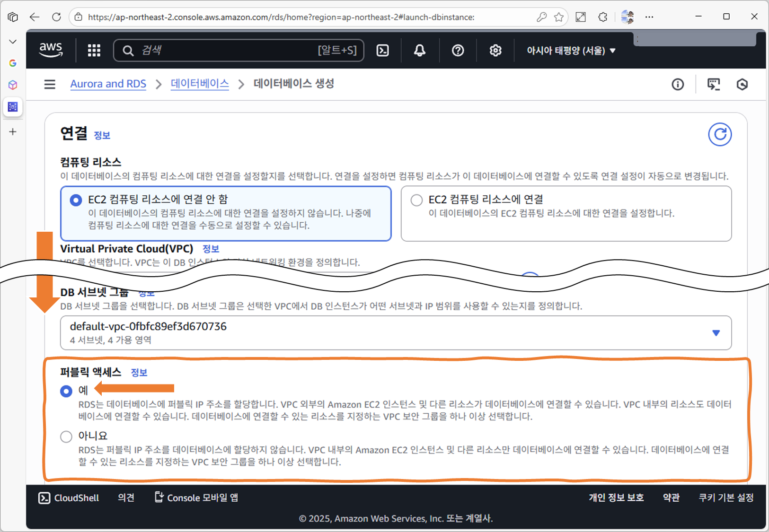Open Console 모바일 앱 link
Image resolution: width=769 pixels, height=532 pixels.
[196, 497]
